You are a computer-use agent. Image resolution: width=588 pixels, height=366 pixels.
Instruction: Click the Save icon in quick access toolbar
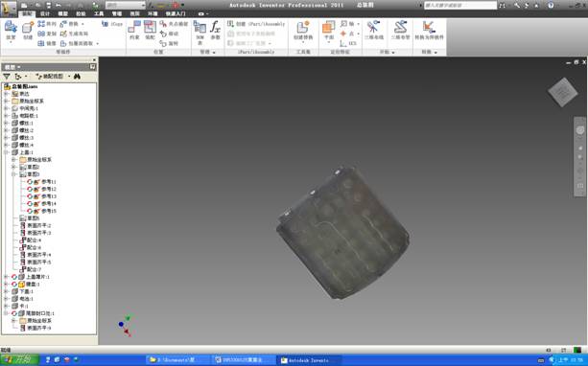48,5
